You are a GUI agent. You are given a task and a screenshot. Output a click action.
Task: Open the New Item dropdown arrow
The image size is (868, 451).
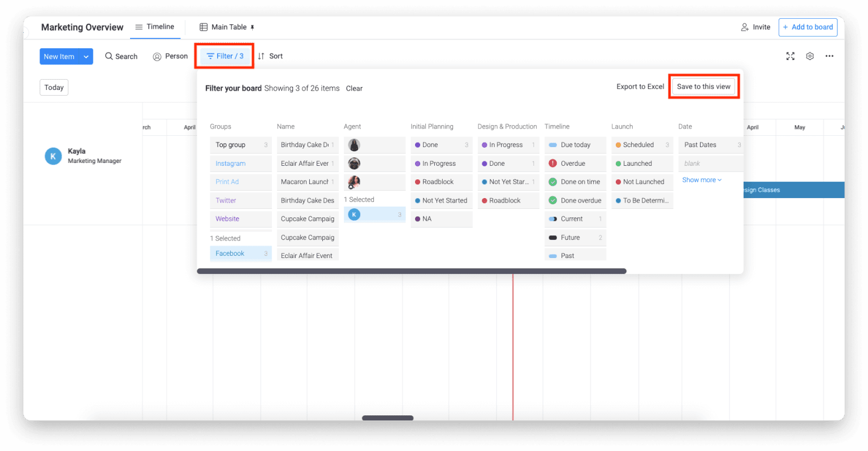86,57
